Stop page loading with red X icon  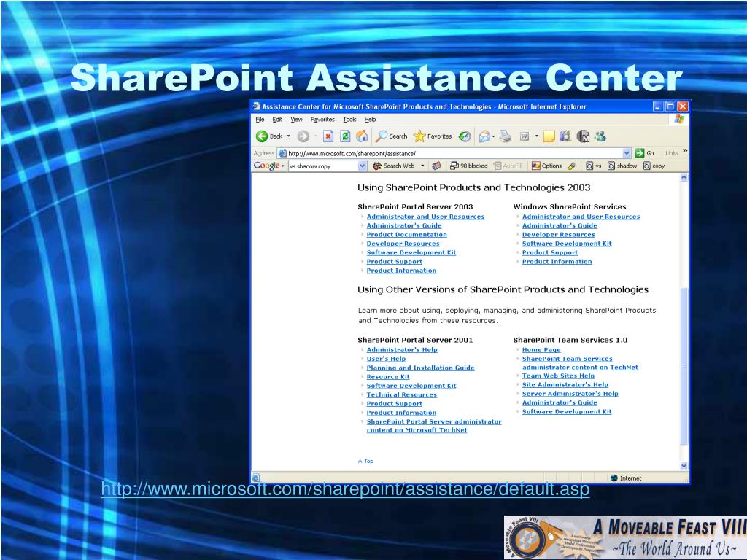click(328, 136)
